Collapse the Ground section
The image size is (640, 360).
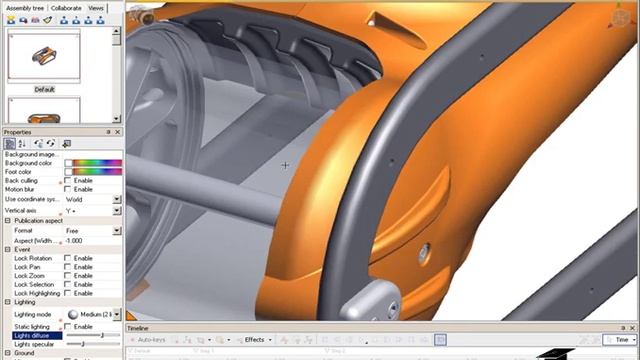(x=7, y=353)
